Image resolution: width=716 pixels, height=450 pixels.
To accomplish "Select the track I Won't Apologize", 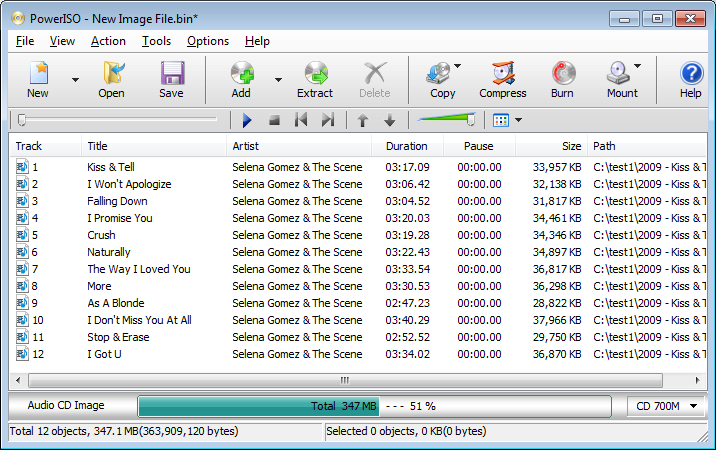I will coord(129,184).
